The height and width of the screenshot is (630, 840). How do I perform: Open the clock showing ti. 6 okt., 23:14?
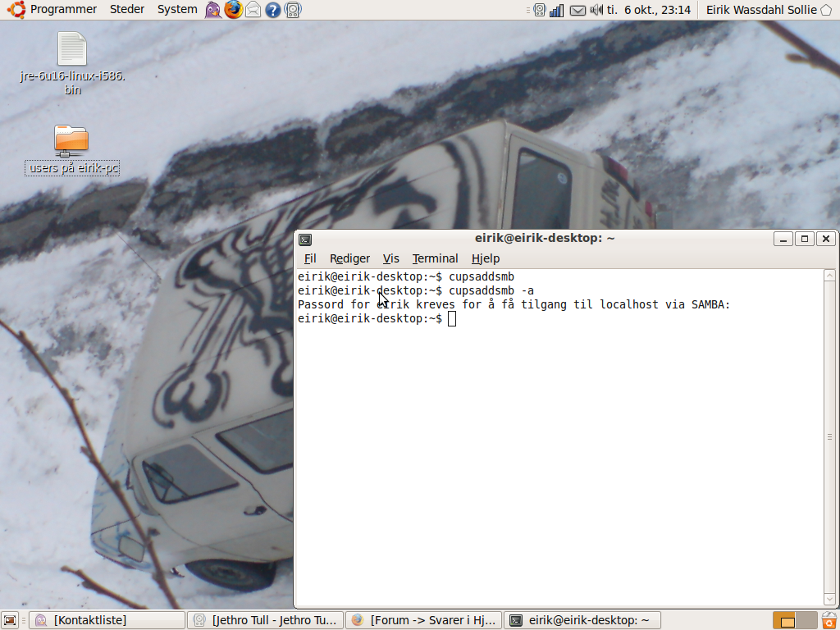tap(649, 10)
